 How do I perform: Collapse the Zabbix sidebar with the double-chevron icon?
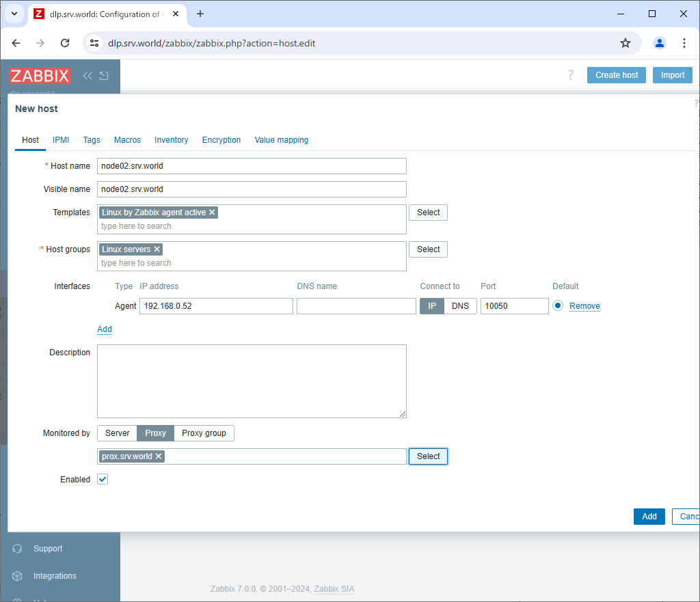coord(87,76)
